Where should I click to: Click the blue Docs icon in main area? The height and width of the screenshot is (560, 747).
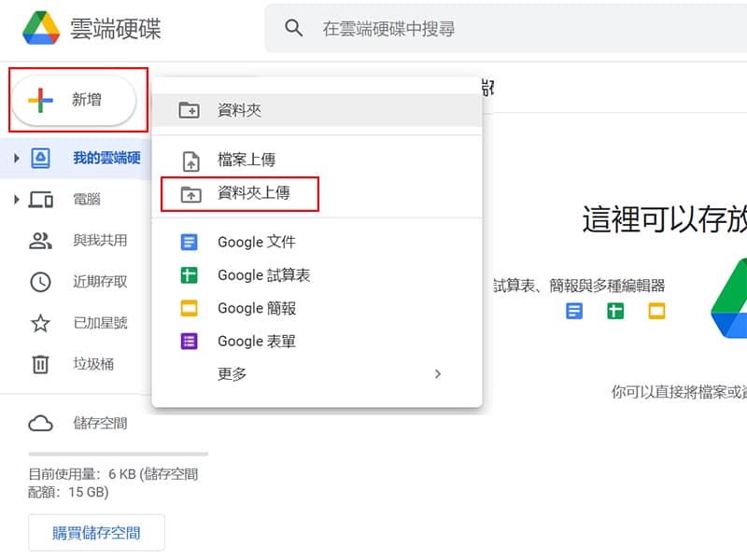pyautogui.click(x=574, y=312)
